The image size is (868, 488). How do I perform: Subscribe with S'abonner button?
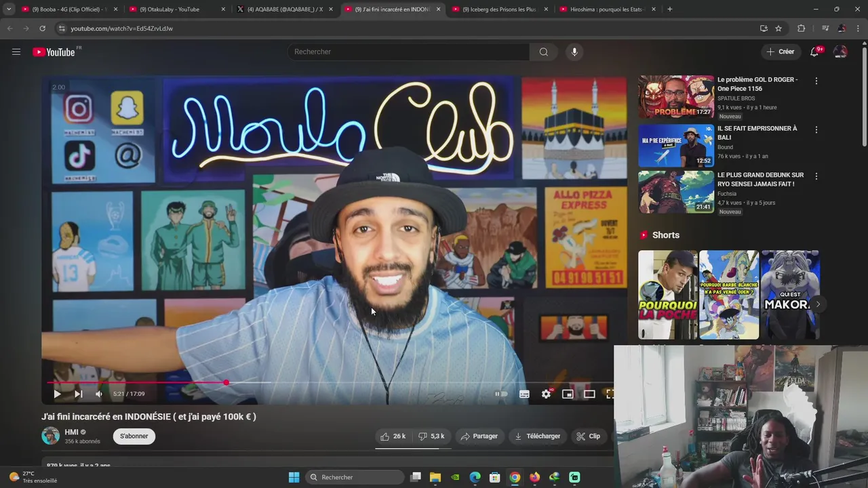[x=134, y=436]
